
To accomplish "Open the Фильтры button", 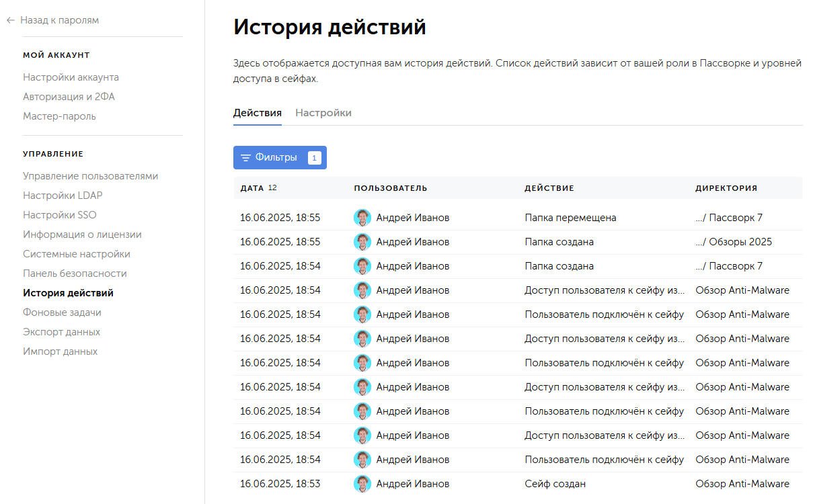I will [280, 157].
